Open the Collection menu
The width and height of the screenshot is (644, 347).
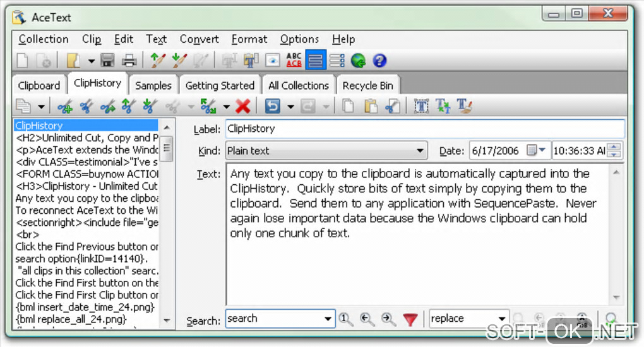44,39
